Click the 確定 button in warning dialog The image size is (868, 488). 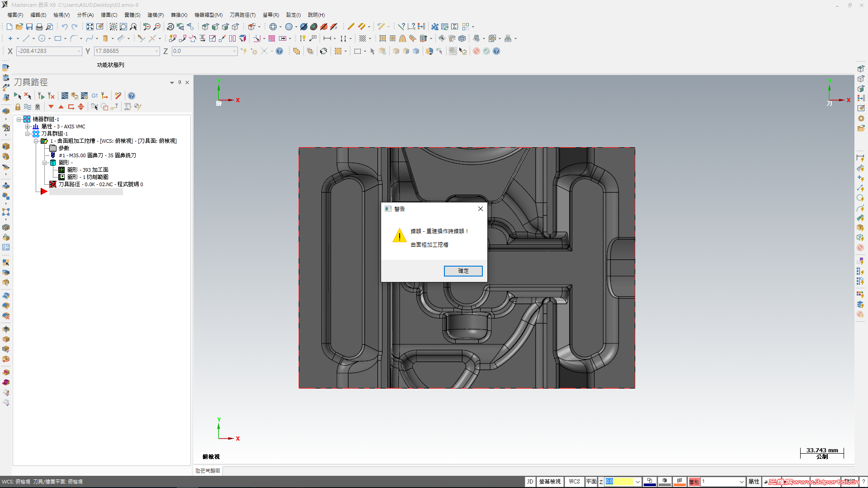(x=463, y=271)
